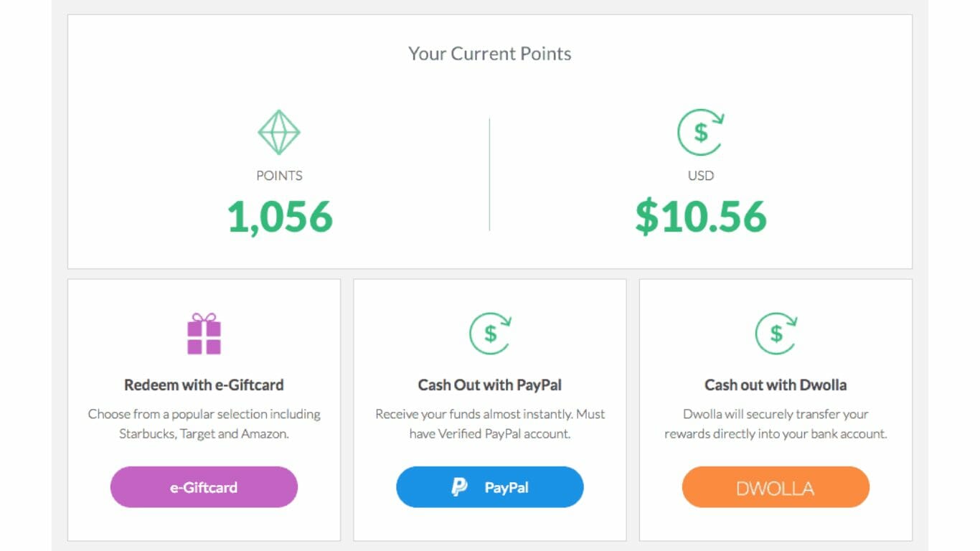Click the Starbucks, Target and Amazon description
Viewport: 980px width, 551px height.
tap(204, 424)
